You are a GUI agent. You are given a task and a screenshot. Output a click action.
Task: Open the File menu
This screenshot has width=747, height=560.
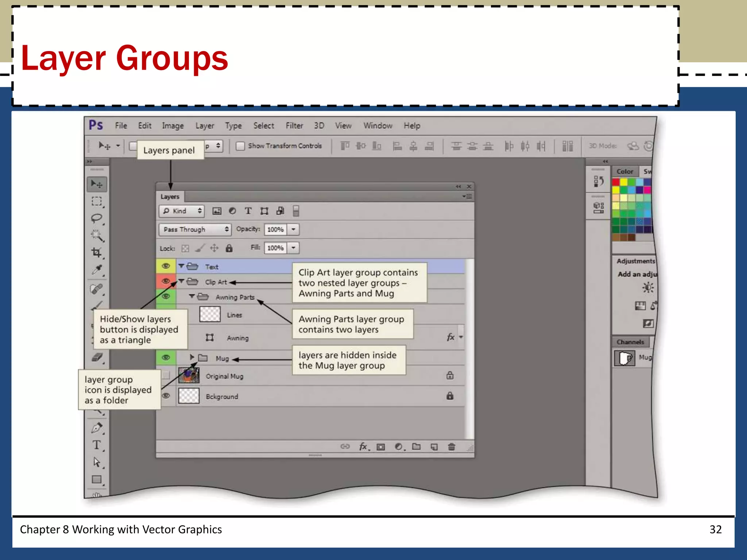(121, 126)
